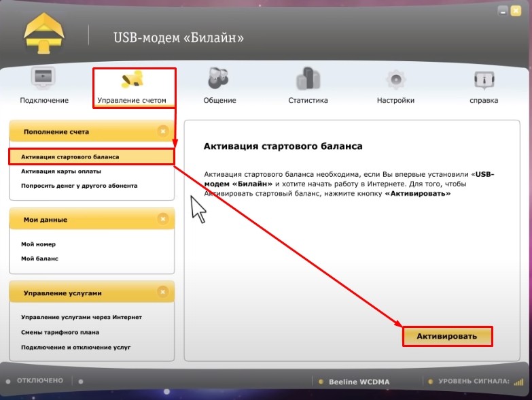532x400 pixels.
Task: Click the Активировать button
Action: [447, 336]
